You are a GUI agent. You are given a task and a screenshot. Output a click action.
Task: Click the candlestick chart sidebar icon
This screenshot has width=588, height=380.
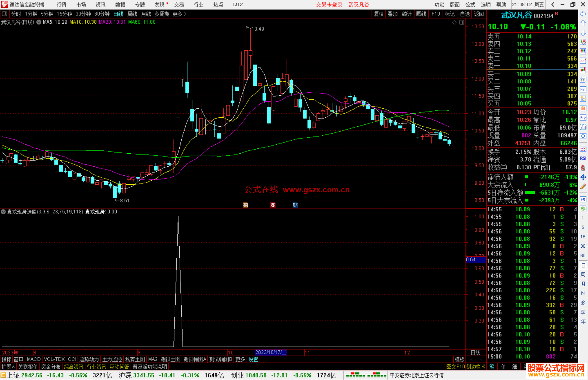(x=583, y=70)
